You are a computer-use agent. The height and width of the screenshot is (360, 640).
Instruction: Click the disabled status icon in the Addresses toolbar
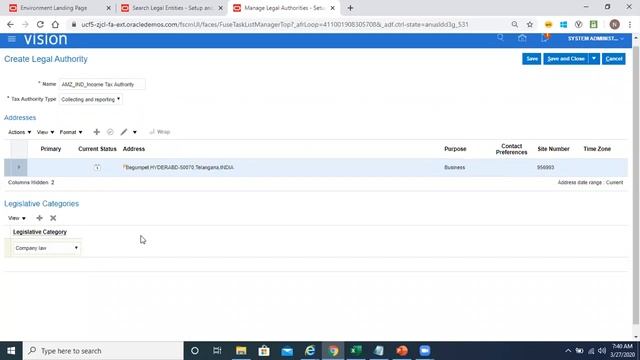click(110, 132)
